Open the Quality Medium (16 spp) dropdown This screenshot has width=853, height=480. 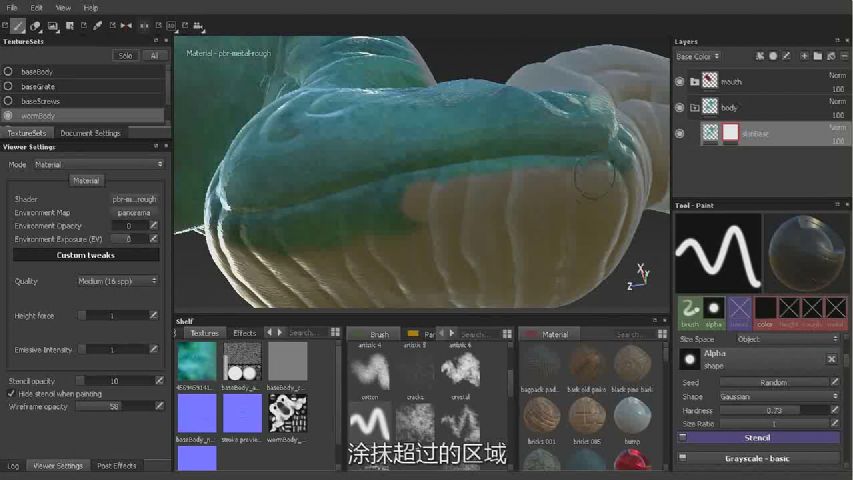[117, 281]
